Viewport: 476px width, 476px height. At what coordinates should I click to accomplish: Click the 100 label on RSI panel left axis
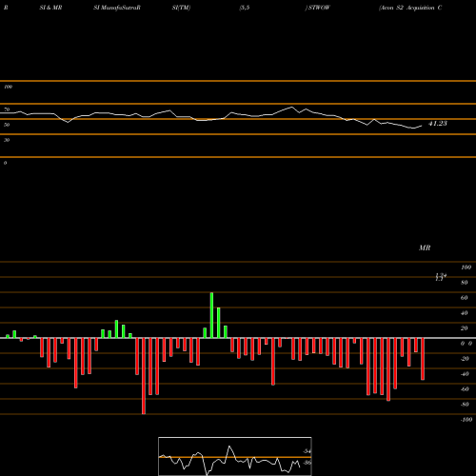click(x=8, y=87)
